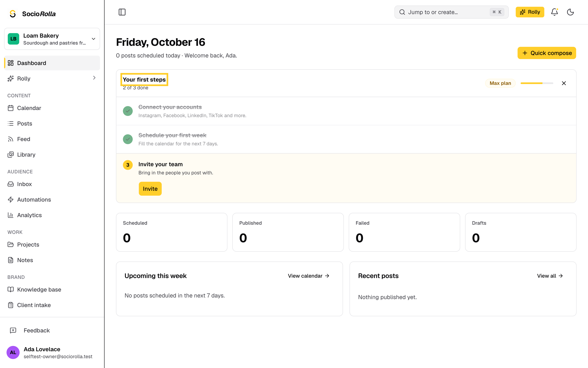Image resolution: width=588 pixels, height=368 pixels.
Task: Click the Schedule your first week checkmark
Action: (x=128, y=139)
